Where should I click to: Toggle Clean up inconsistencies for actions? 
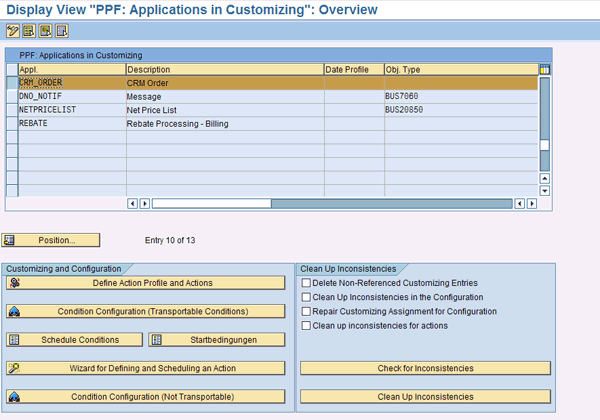click(307, 325)
